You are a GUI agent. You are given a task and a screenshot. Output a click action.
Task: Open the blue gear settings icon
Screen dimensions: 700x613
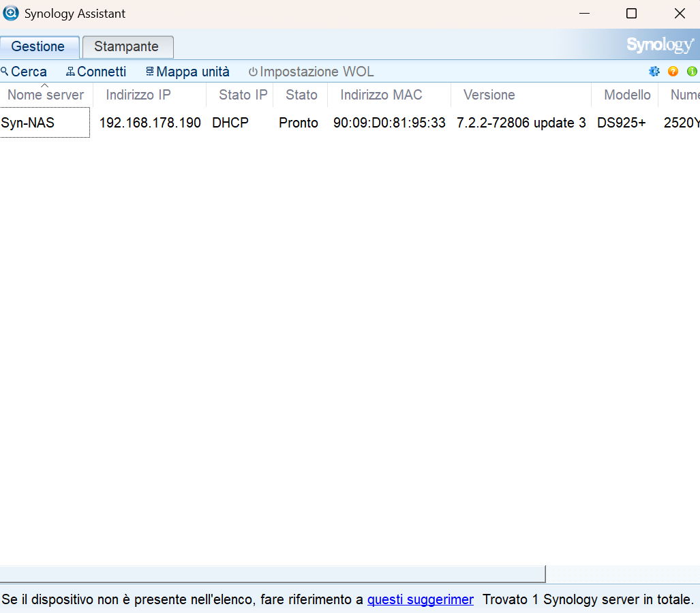coord(654,72)
